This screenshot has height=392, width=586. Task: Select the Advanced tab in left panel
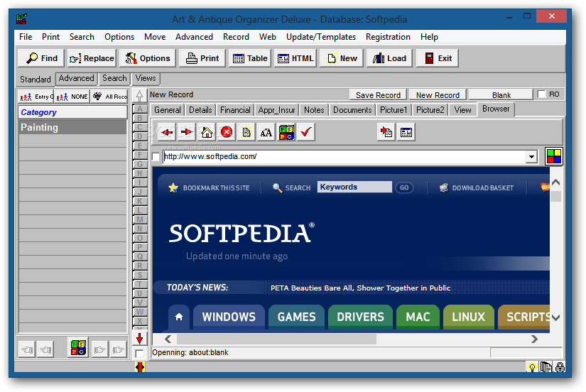coord(76,78)
